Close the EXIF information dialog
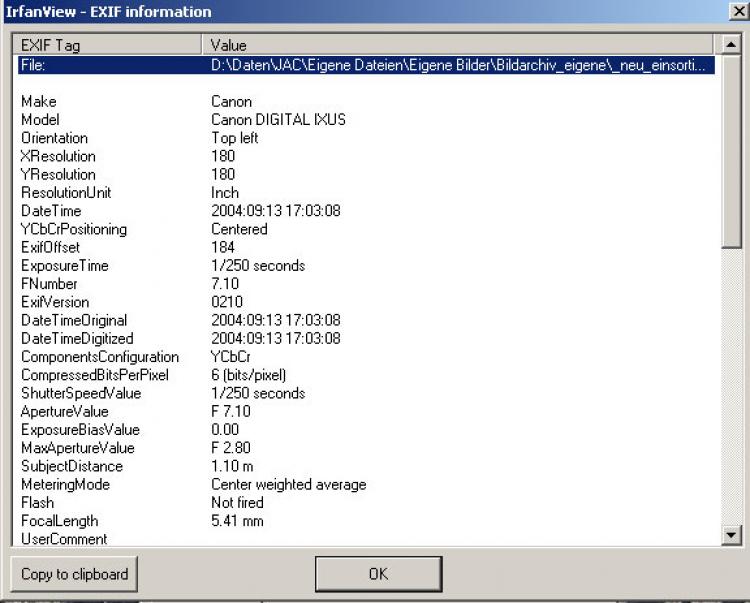The width and height of the screenshot is (750, 603). (737, 11)
